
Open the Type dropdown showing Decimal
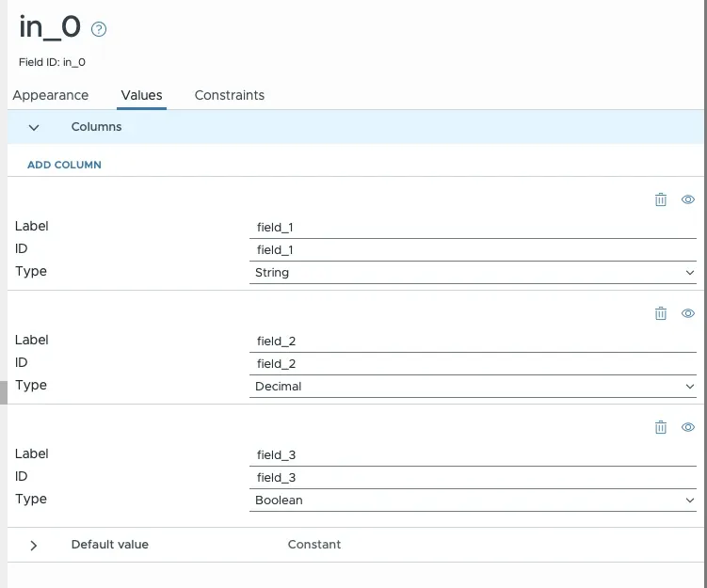click(473, 387)
